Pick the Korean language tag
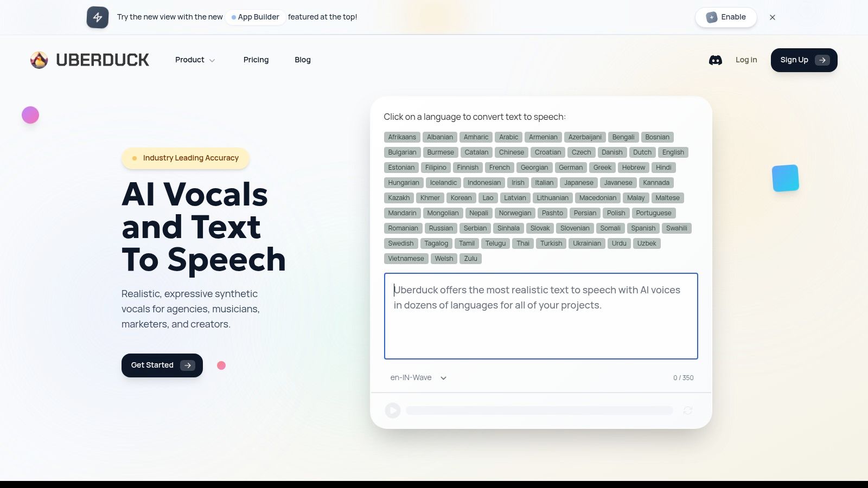Screen dimensions: 868x488 [x=461, y=198]
